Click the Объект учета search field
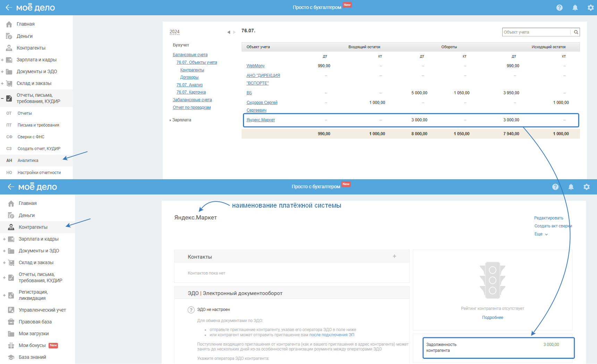This screenshot has height=364, width=597. (x=536, y=32)
